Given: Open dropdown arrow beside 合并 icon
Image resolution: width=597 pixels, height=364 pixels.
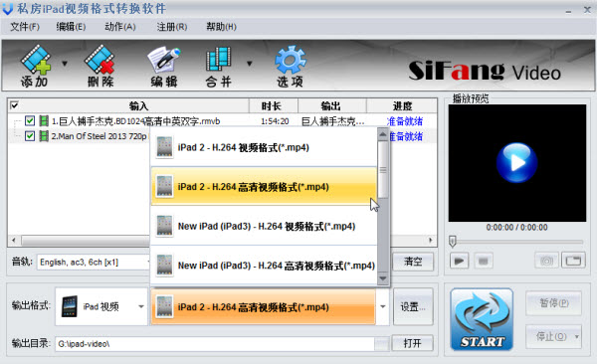Looking at the screenshot, I should pyautogui.click(x=250, y=64).
